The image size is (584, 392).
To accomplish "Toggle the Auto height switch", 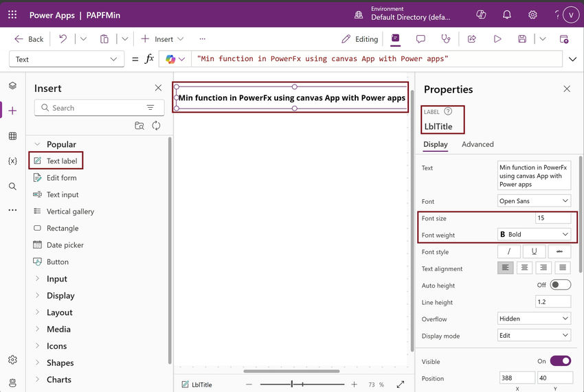I will click(560, 285).
